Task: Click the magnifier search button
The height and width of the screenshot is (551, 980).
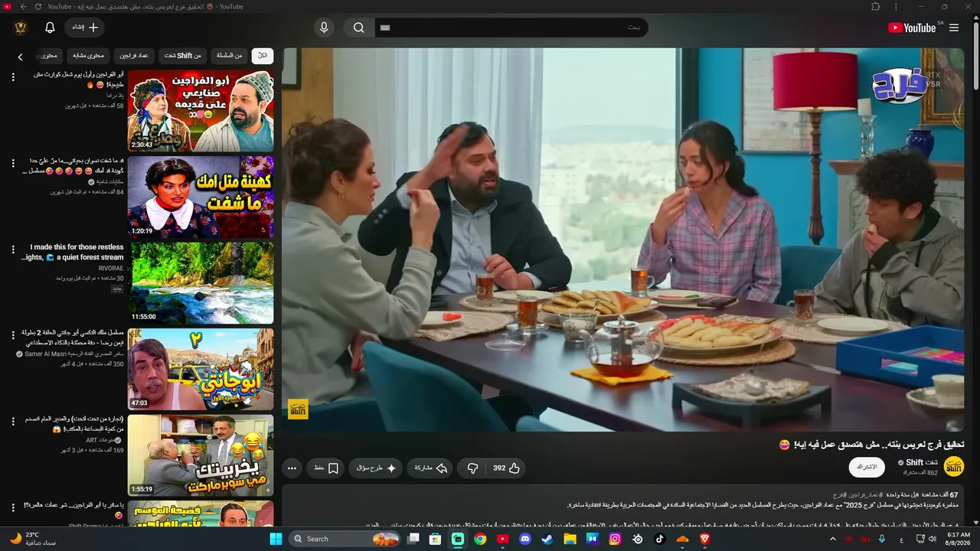Action: (x=358, y=28)
